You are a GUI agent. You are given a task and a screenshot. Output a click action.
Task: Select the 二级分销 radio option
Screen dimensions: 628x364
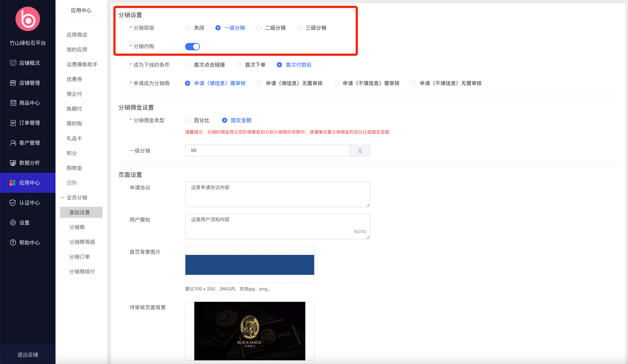tap(259, 28)
